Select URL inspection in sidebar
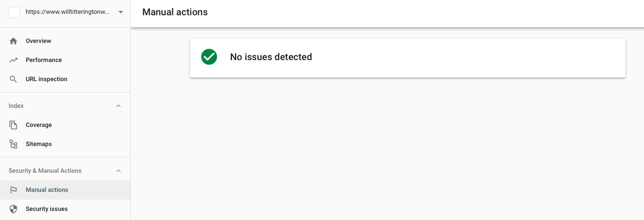 [47, 79]
